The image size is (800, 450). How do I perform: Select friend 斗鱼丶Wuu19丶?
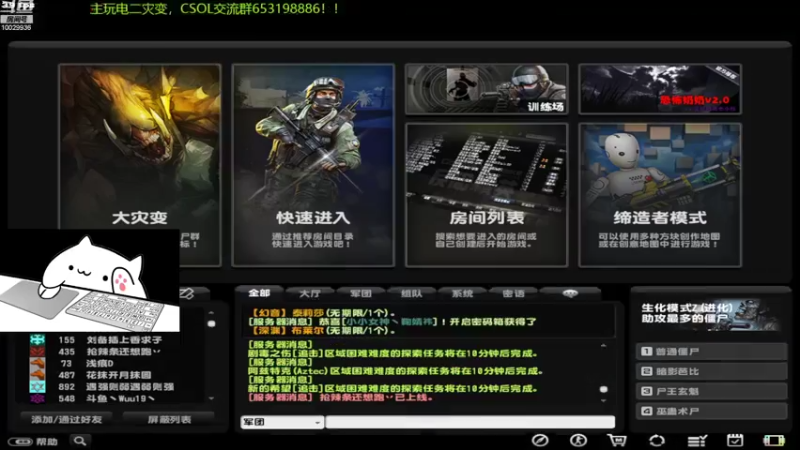pyautogui.click(x=120, y=398)
